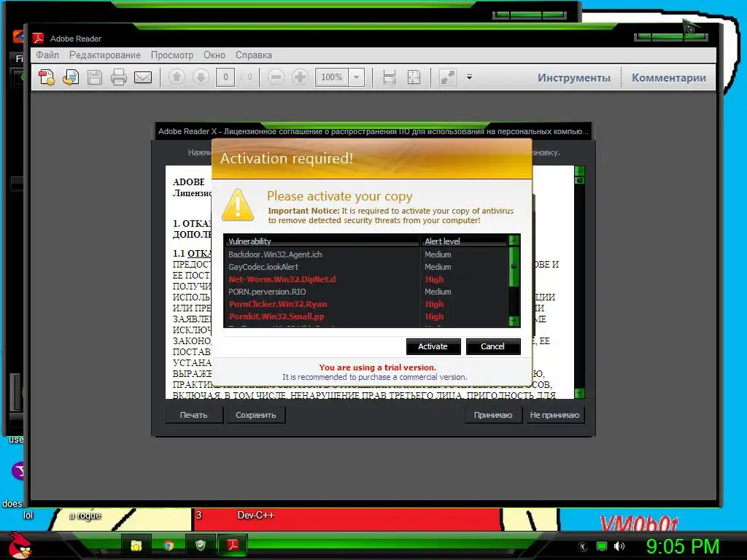Click the fit one full page icon
The width and height of the screenshot is (747, 560).
pyautogui.click(x=414, y=77)
